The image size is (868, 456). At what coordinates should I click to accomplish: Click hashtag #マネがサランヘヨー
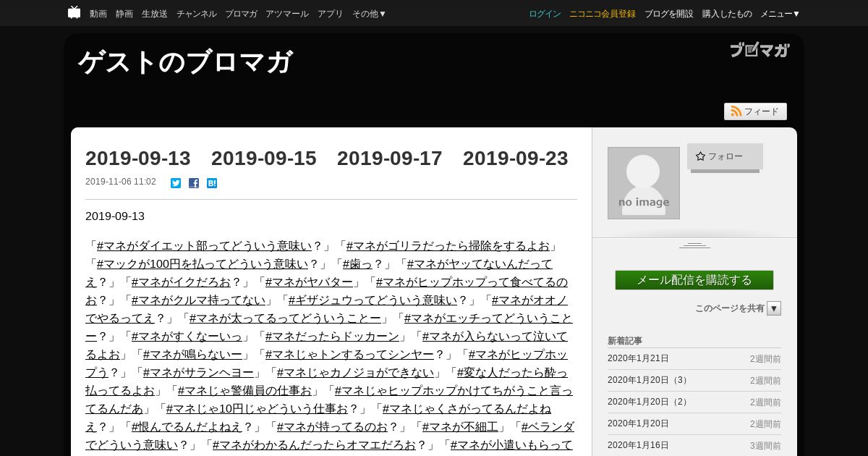point(199,373)
